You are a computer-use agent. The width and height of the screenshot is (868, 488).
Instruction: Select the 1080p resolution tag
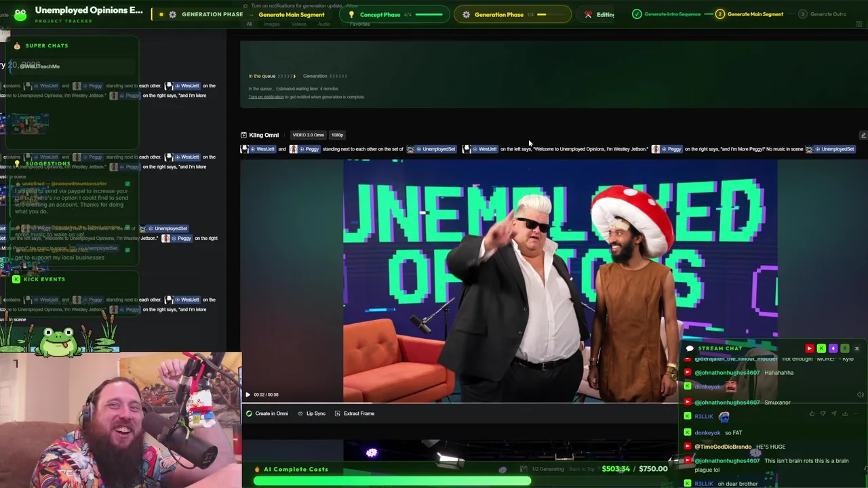click(337, 135)
